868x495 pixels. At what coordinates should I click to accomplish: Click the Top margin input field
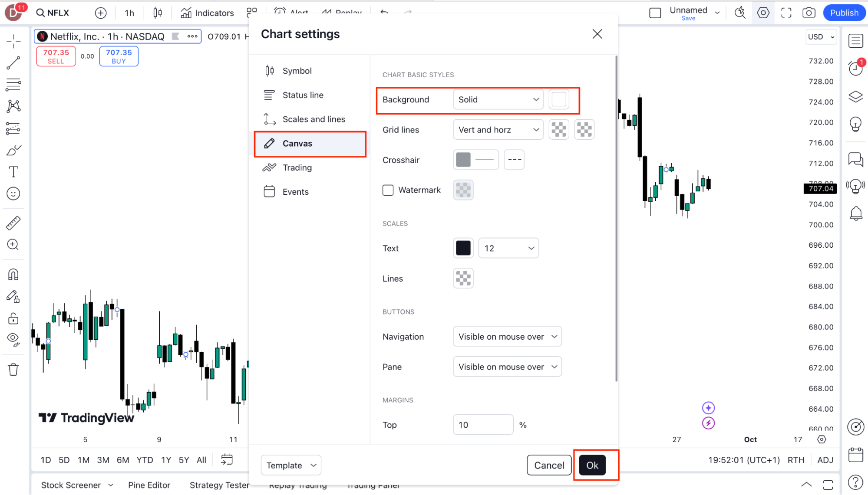tap(483, 425)
